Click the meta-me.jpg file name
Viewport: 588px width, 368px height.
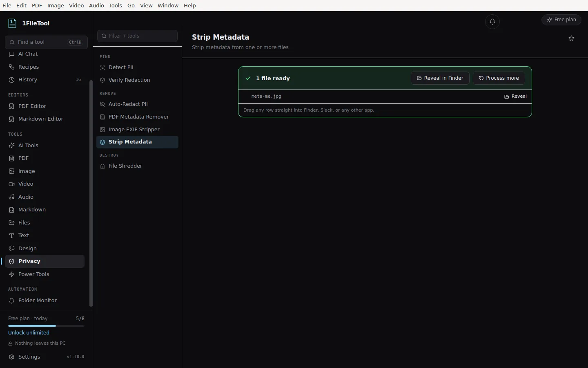point(266,96)
